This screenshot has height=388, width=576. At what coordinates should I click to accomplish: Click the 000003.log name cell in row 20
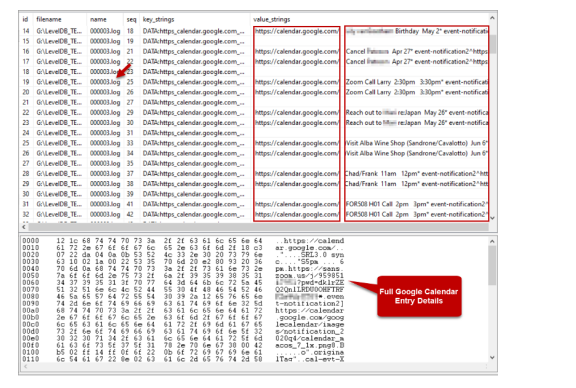click(x=105, y=92)
